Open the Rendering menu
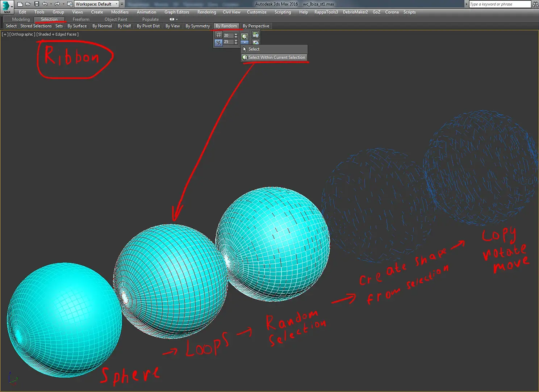The height and width of the screenshot is (392, 539). (206, 12)
